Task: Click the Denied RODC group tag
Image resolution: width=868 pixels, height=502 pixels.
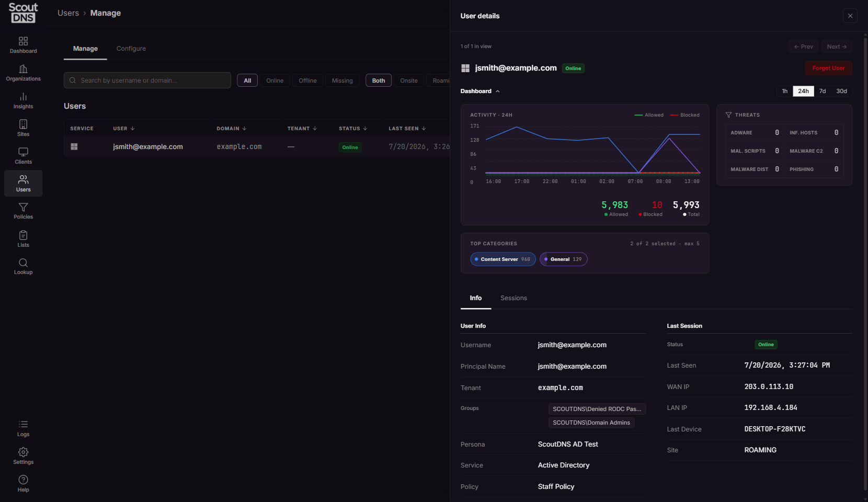Action: [597, 409]
